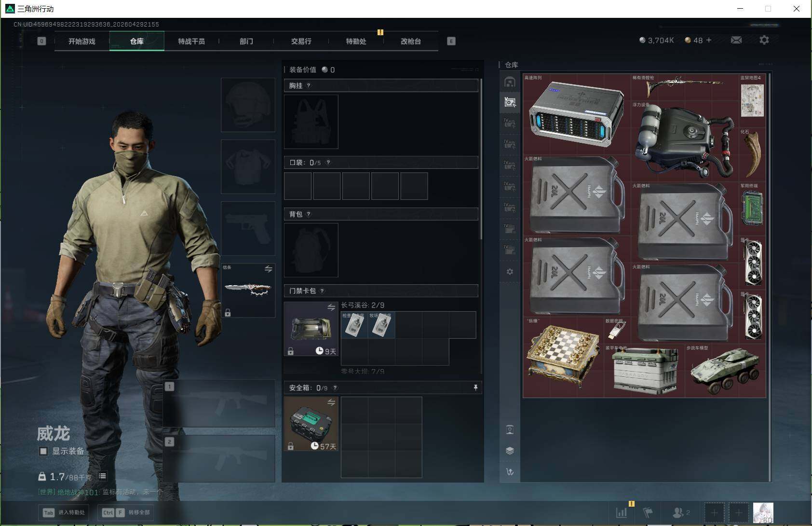Click the player avatar in bottom right

(x=763, y=512)
